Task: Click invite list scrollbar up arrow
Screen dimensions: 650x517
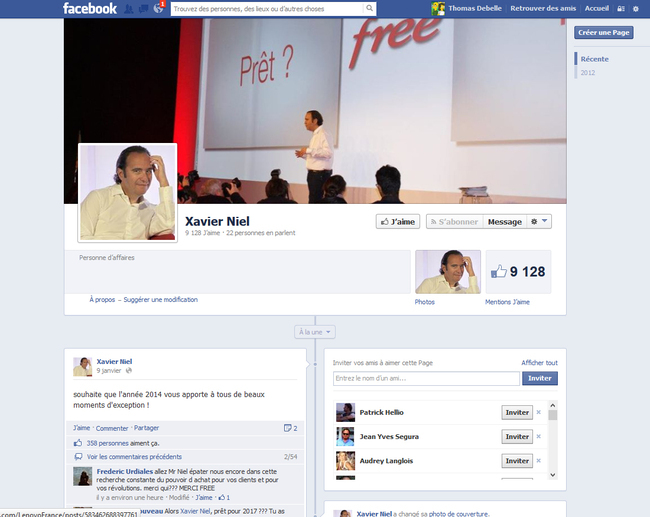Action: click(x=553, y=405)
